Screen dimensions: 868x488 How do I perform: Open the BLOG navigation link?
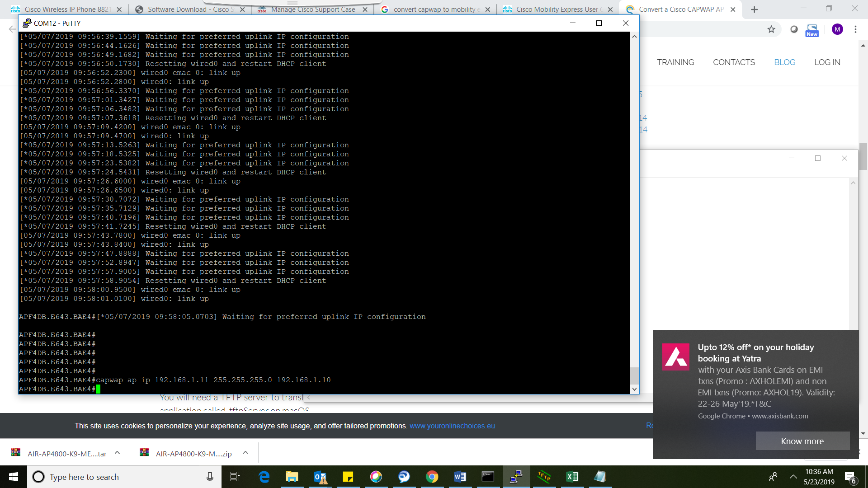pos(784,62)
